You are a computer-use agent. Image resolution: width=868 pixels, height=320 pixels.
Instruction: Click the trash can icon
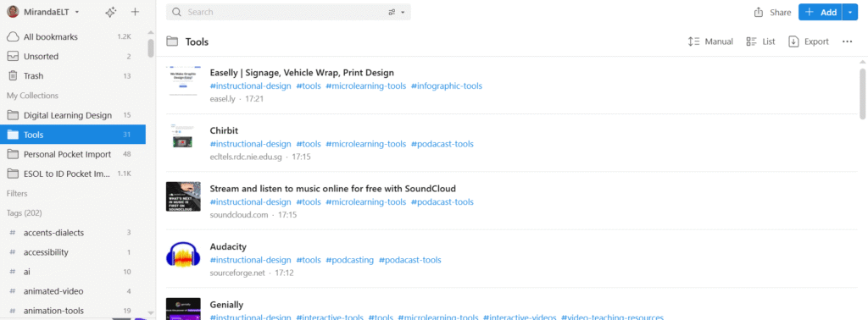(x=13, y=75)
